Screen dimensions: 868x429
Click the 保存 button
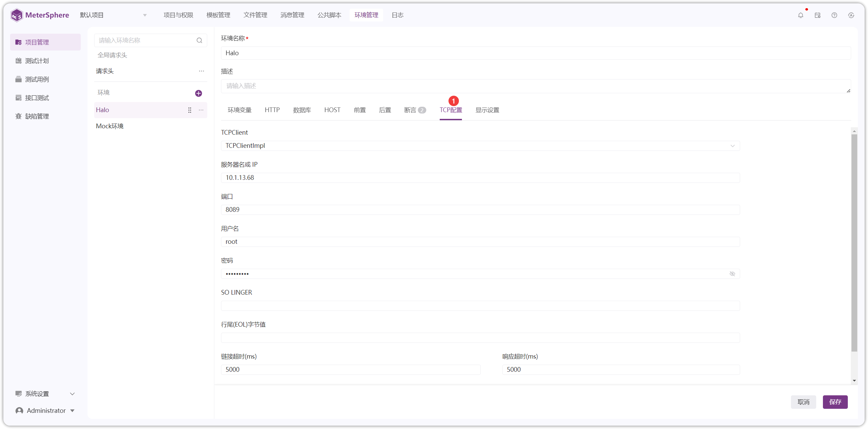pyautogui.click(x=835, y=402)
